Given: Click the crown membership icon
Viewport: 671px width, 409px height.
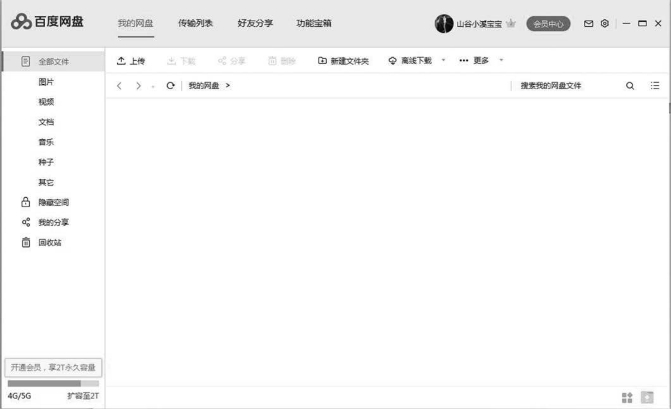Looking at the screenshot, I should [x=511, y=24].
